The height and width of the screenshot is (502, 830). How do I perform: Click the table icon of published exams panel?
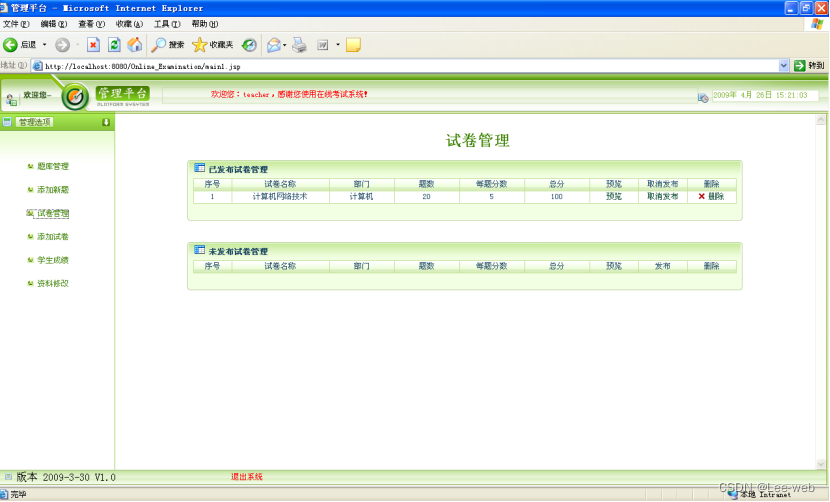tap(200, 168)
